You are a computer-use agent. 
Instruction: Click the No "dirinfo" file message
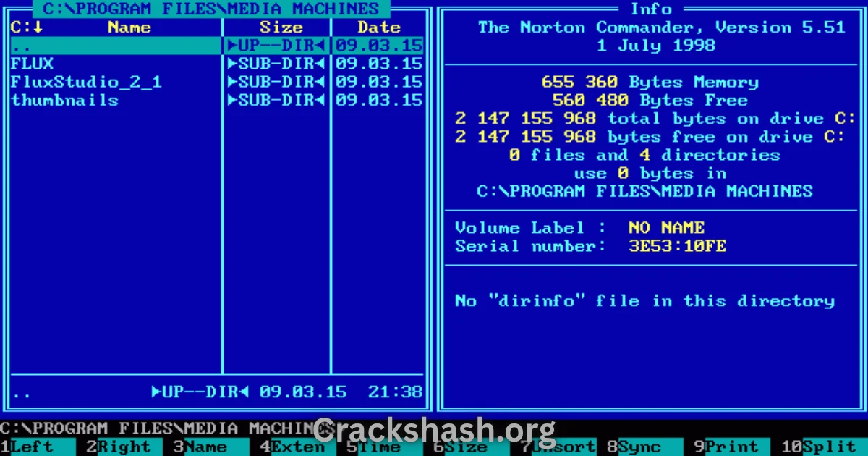click(644, 300)
